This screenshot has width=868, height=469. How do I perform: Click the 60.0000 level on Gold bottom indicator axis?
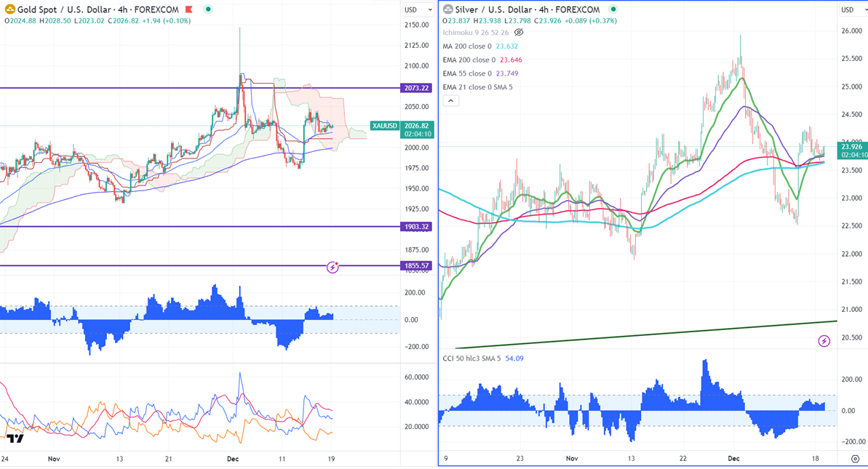coord(416,377)
